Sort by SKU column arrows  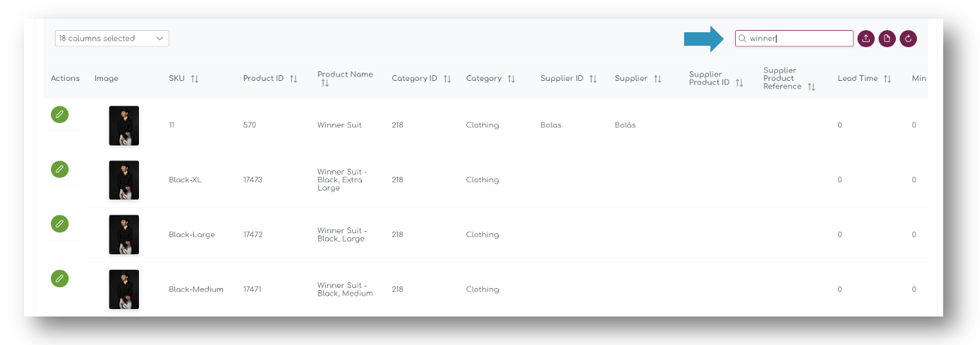pos(194,79)
